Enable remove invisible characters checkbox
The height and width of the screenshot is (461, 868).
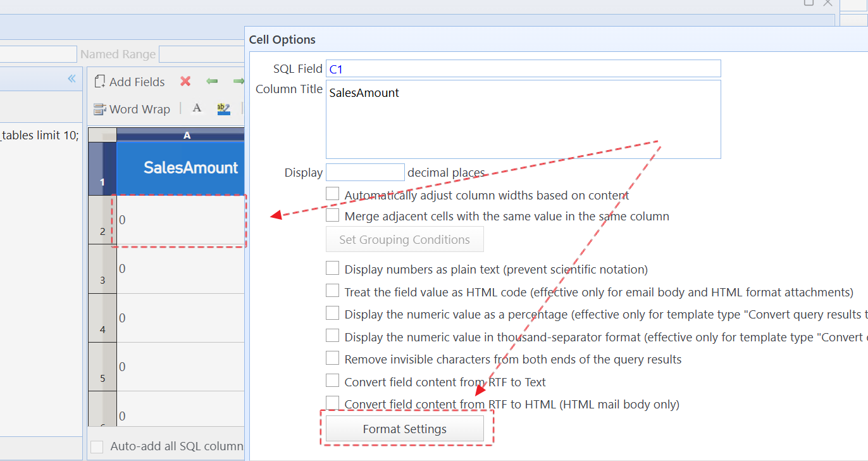(x=333, y=358)
